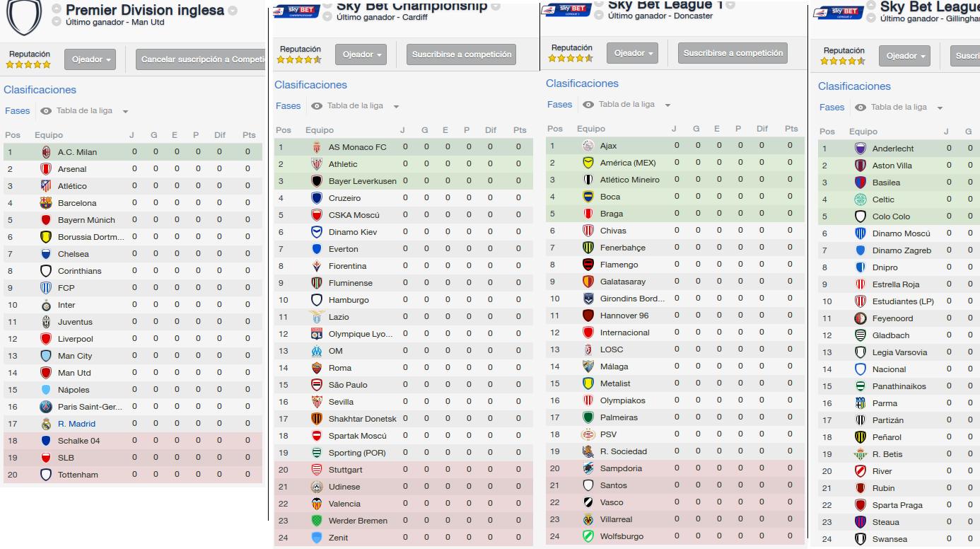Click the R. Betis crest icon
Image resolution: width=980 pixels, height=549 pixels.
(861, 454)
